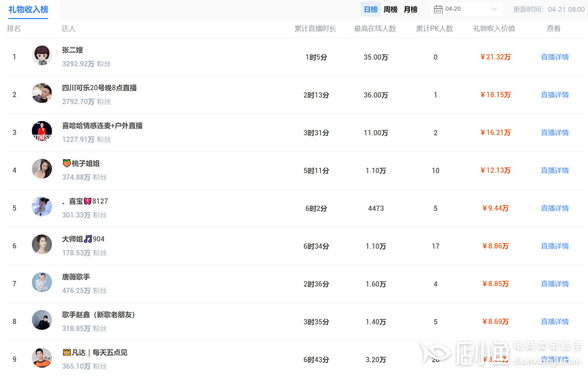
Task: Switch to 周榜 weekly ranking tab
Action: coord(390,9)
